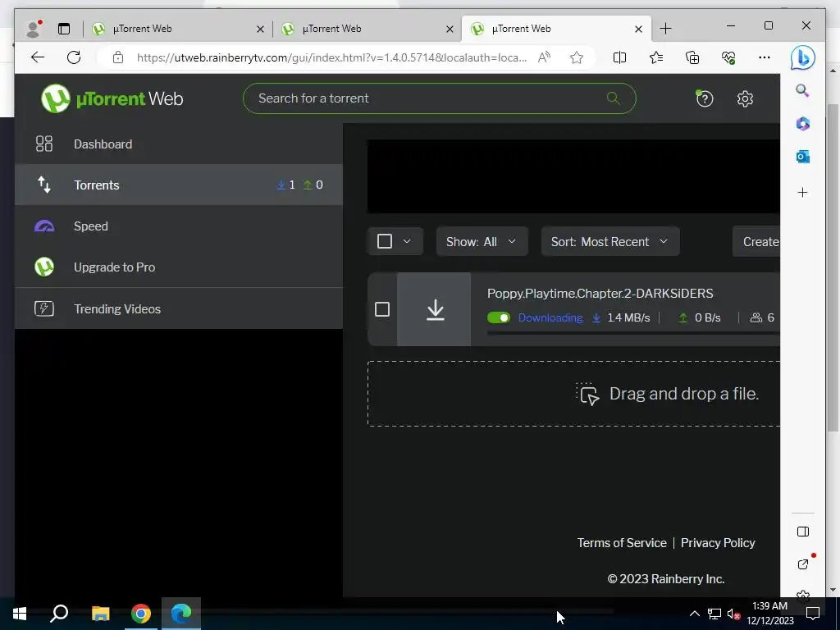This screenshot has width=840, height=630.
Task: Add a sidebar app with plus icon
Action: point(802,192)
